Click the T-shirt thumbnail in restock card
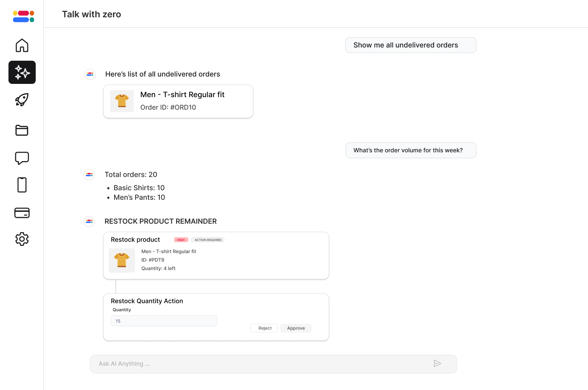This screenshot has width=588, height=390. (x=122, y=260)
